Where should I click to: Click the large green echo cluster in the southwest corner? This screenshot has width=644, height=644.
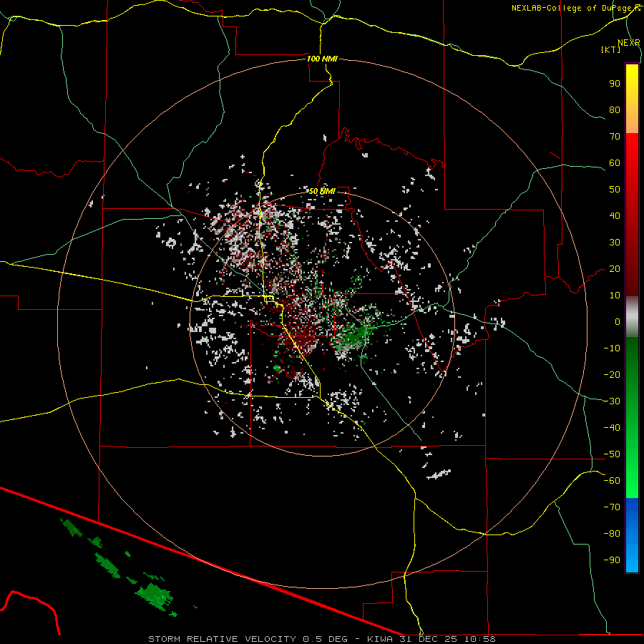tap(155, 596)
